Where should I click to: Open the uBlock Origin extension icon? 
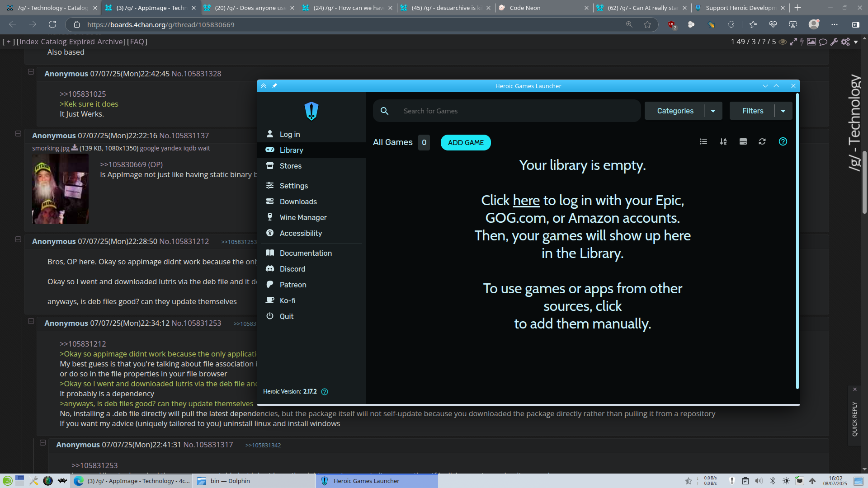coord(672,25)
